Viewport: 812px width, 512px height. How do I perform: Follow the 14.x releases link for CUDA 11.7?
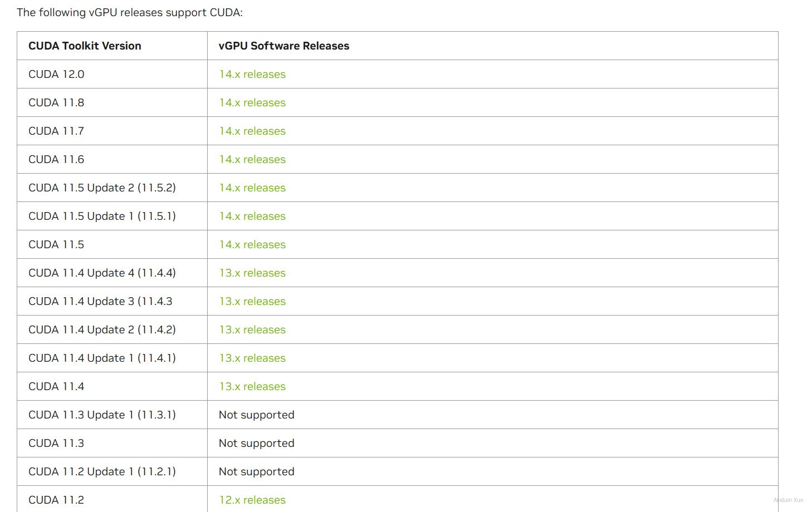point(252,131)
